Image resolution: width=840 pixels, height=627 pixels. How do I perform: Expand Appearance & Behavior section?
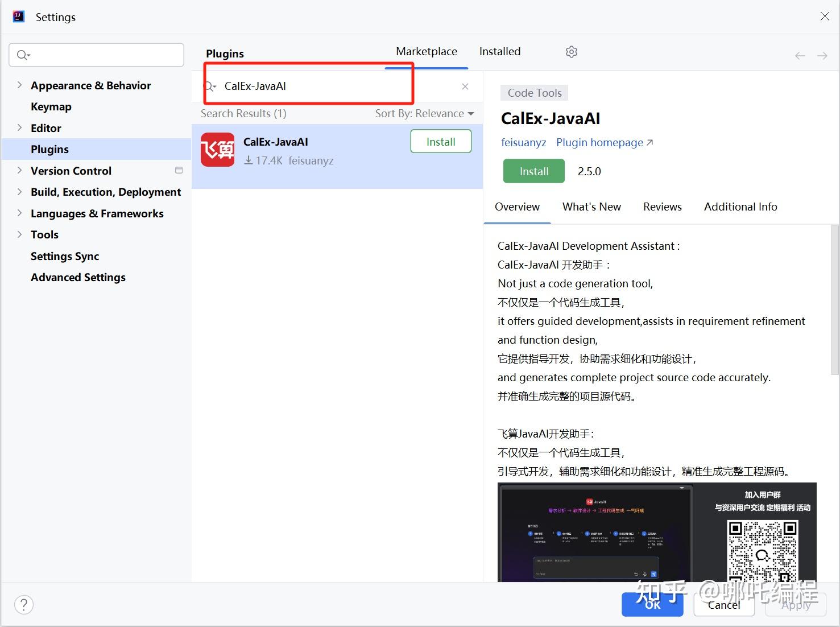tap(20, 85)
